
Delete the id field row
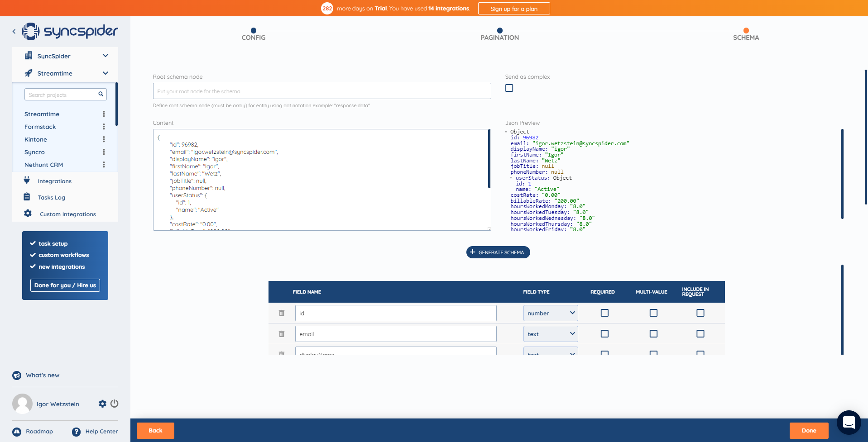tap(282, 313)
